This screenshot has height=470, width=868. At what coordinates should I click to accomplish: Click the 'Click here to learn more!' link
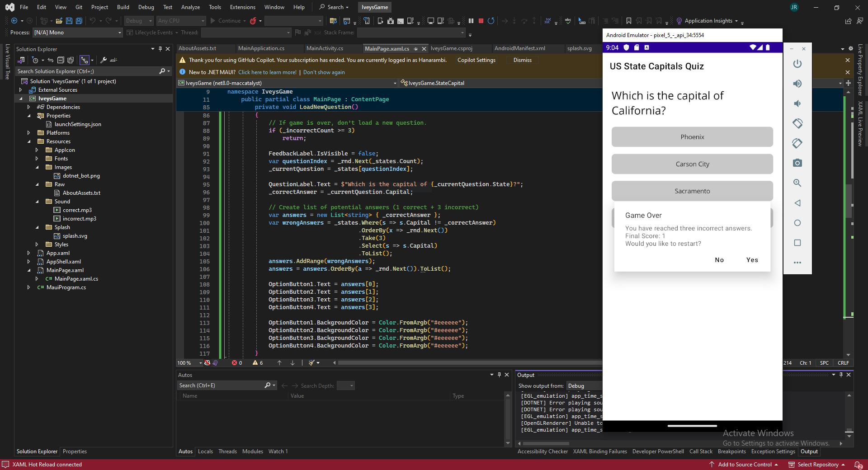pos(267,72)
